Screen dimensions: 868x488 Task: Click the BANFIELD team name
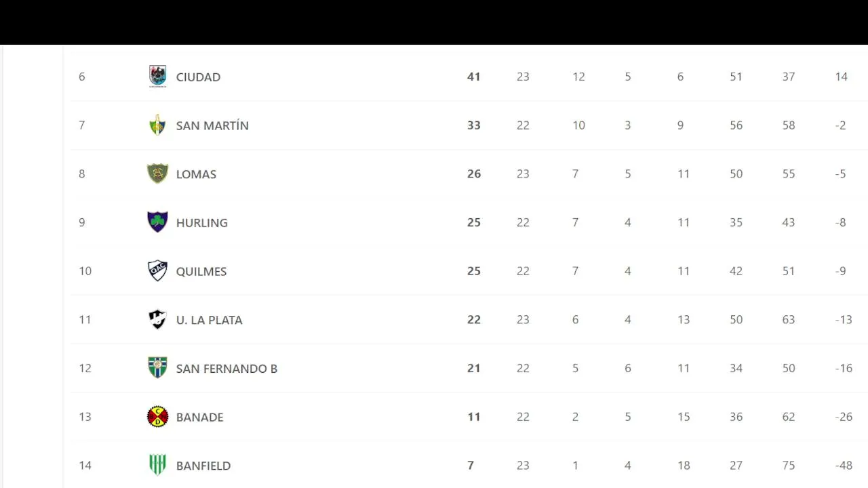point(203,466)
